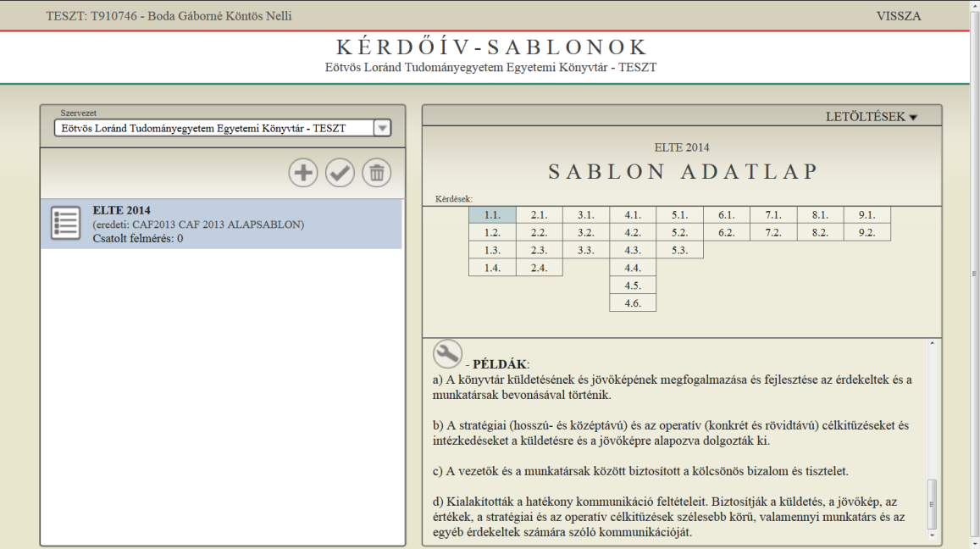Select question 3.2.
The height and width of the screenshot is (549, 980).
coord(586,233)
